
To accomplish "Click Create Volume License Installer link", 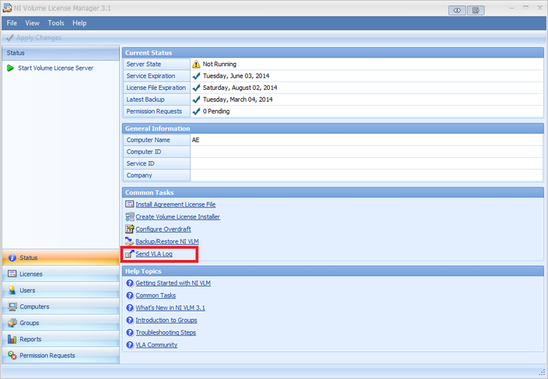I will 178,217.
